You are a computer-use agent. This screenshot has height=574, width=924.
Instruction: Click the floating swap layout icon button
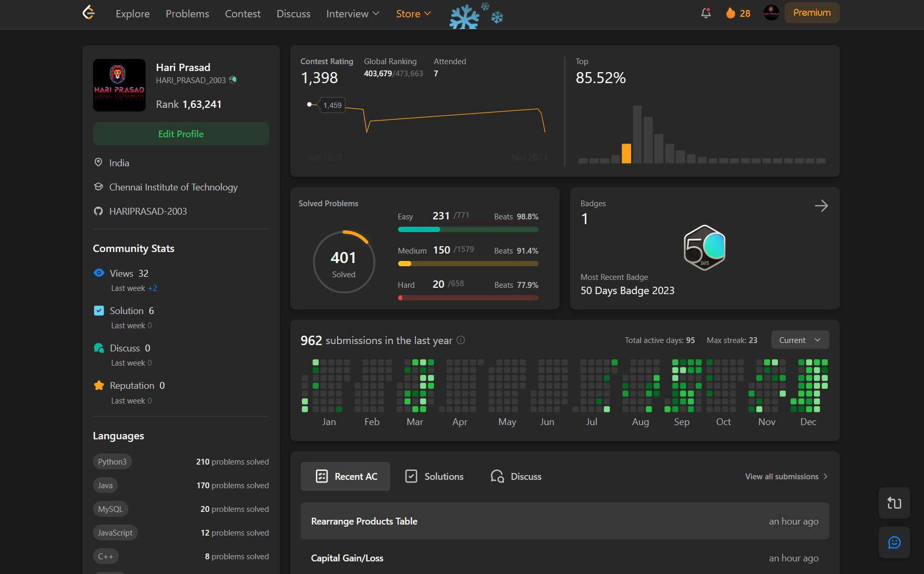point(894,503)
